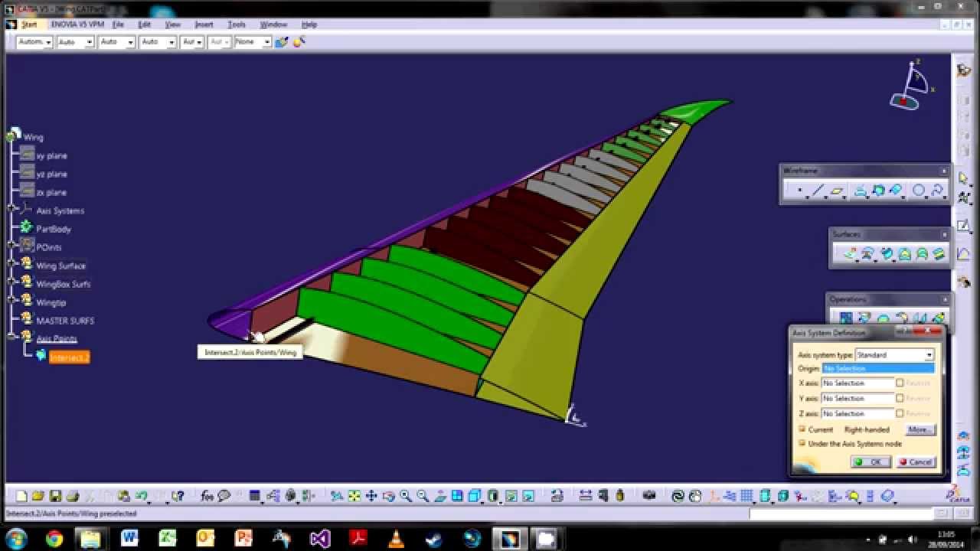This screenshot has width=980, height=551.
Task: Open the Insert menu
Action: pos(204,24)
